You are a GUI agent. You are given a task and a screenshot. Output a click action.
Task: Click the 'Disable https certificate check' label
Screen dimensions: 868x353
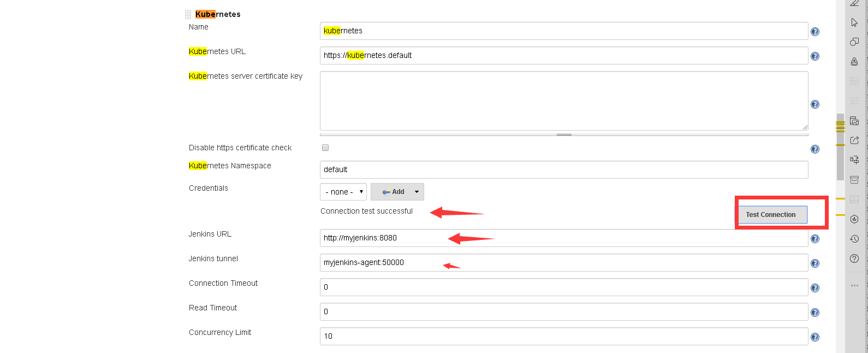tap(240, 148)
